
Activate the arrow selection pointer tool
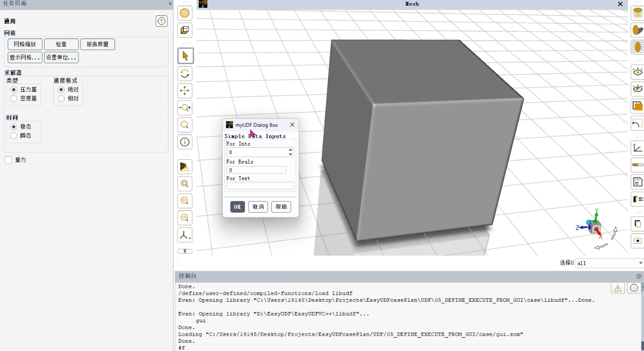click(x=185, y=56)
